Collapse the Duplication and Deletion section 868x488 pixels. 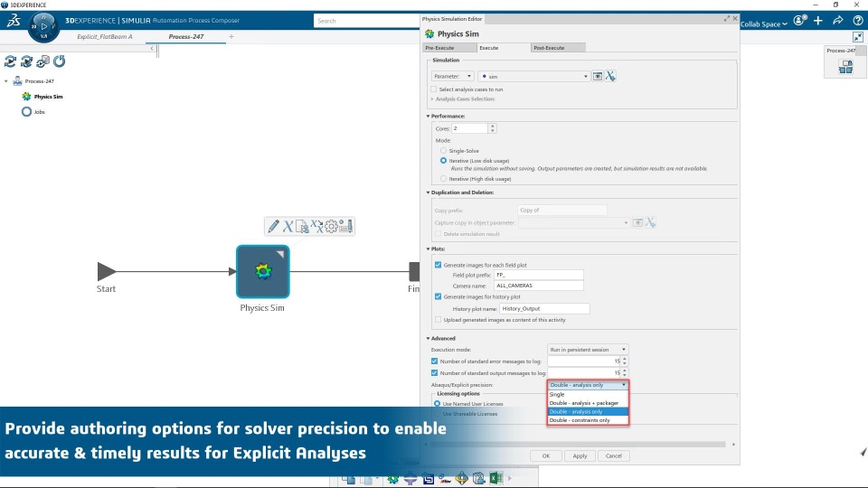click(x=428, y=192)
